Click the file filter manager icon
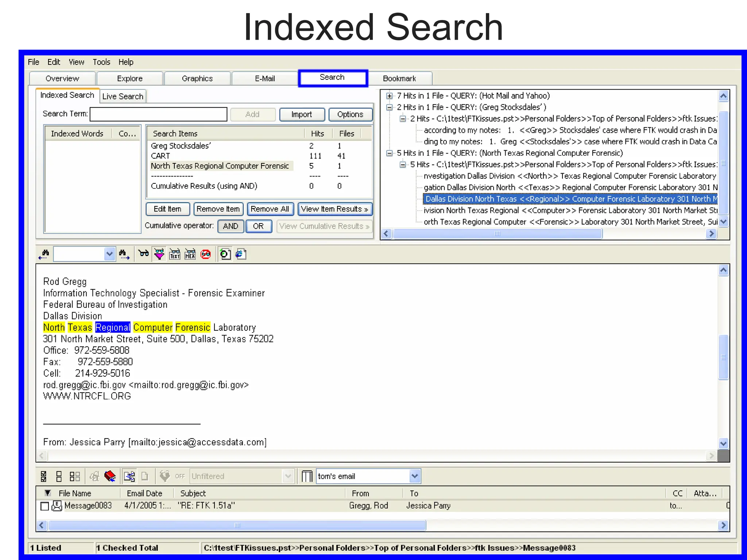This screenshot has width=747, height=560. click(165, 476)
